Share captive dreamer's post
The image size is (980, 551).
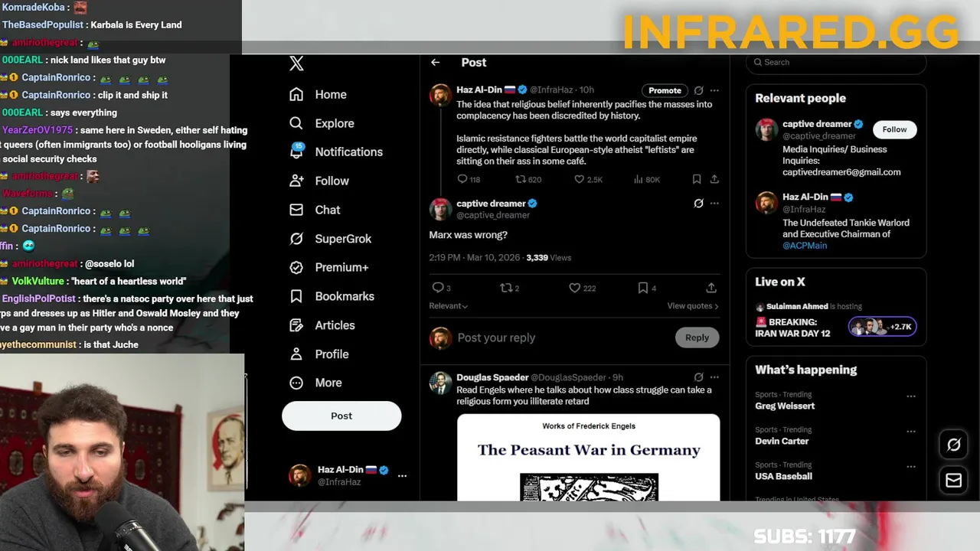pyautogui.click(x=711, y=288)
